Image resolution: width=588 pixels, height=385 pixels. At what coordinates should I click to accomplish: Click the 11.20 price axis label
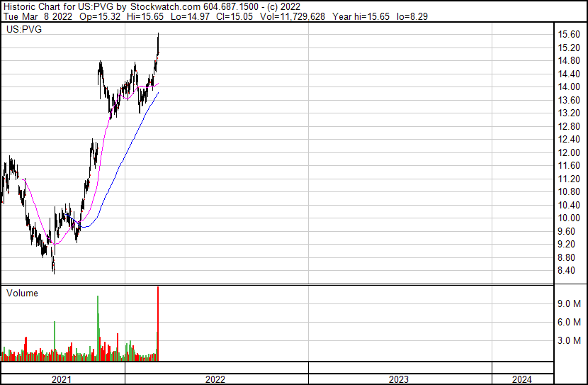click(569, 179)
